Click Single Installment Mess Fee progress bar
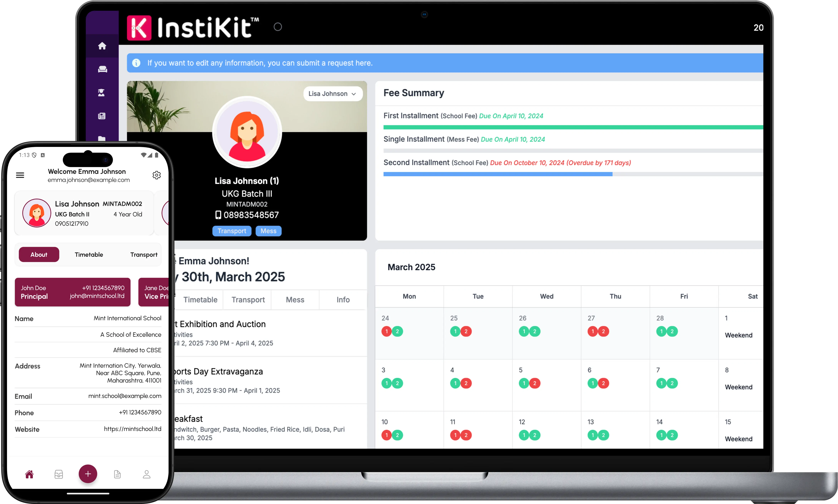This screenshot has height=504, width=838. point(573,151)
